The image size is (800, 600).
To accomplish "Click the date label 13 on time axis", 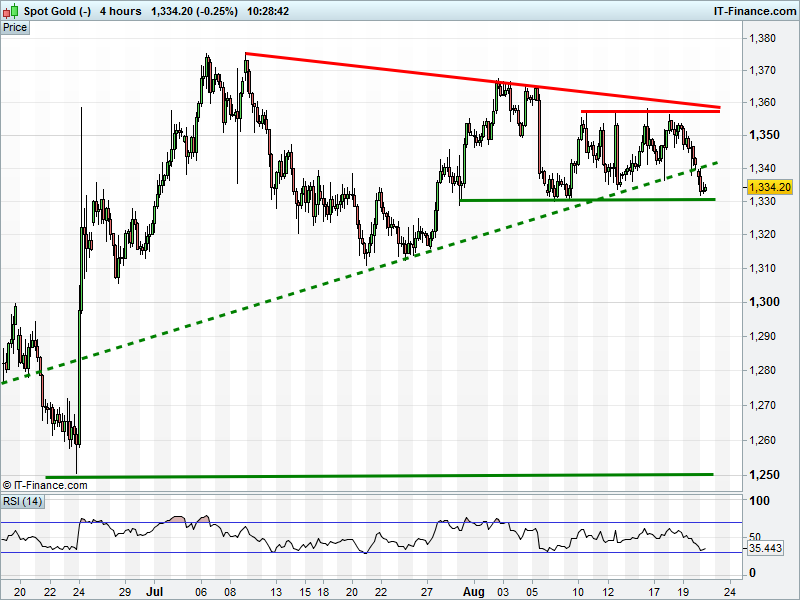I will click(x=276, y=592).
